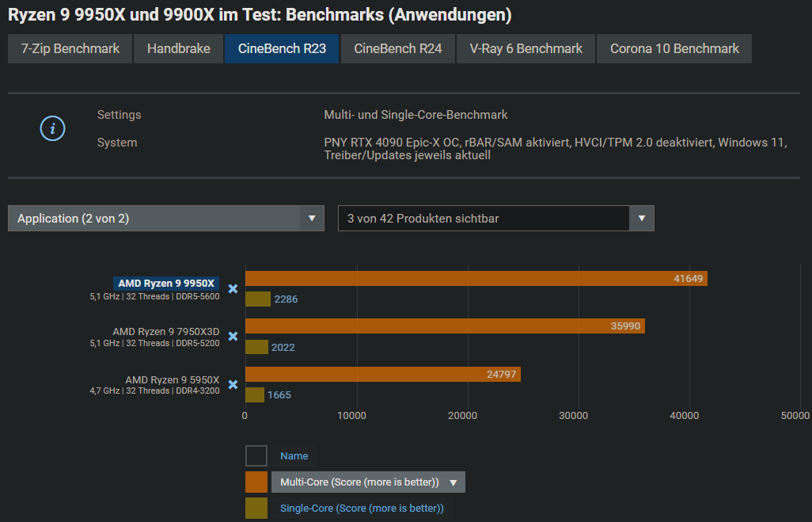Click the olive Single-Core color swatch
This screenshot has width=812, height=522.
(x=256, y=509)
